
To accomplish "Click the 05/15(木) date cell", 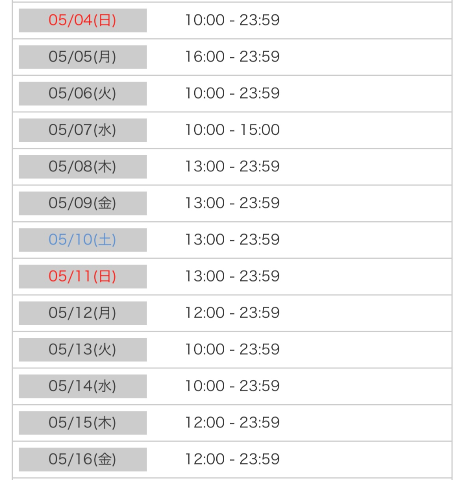I will coord(83,423).
